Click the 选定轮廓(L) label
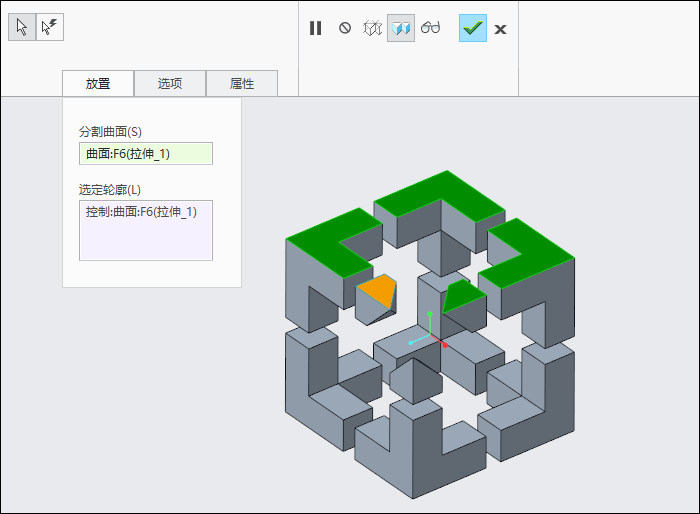The image size is (700, 514). [110, 190]
